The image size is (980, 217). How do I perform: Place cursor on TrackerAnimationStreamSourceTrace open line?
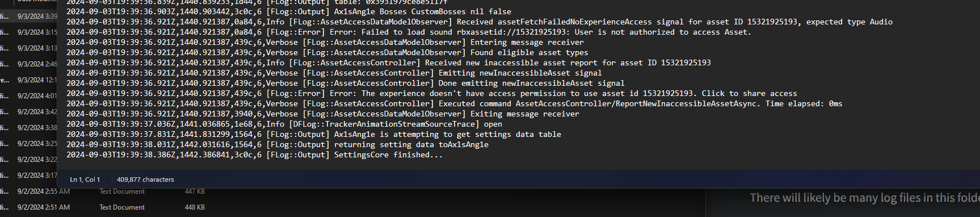pos(284,124)
